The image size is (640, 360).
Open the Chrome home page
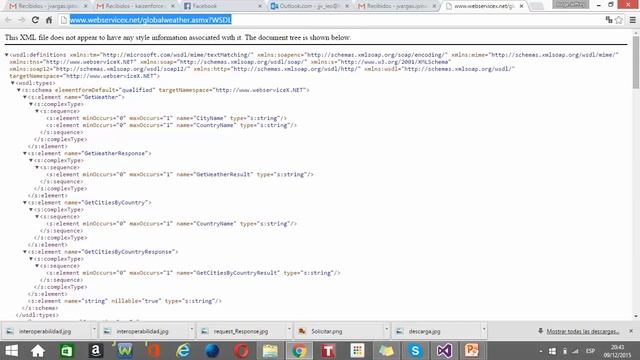tap(49, 20)
